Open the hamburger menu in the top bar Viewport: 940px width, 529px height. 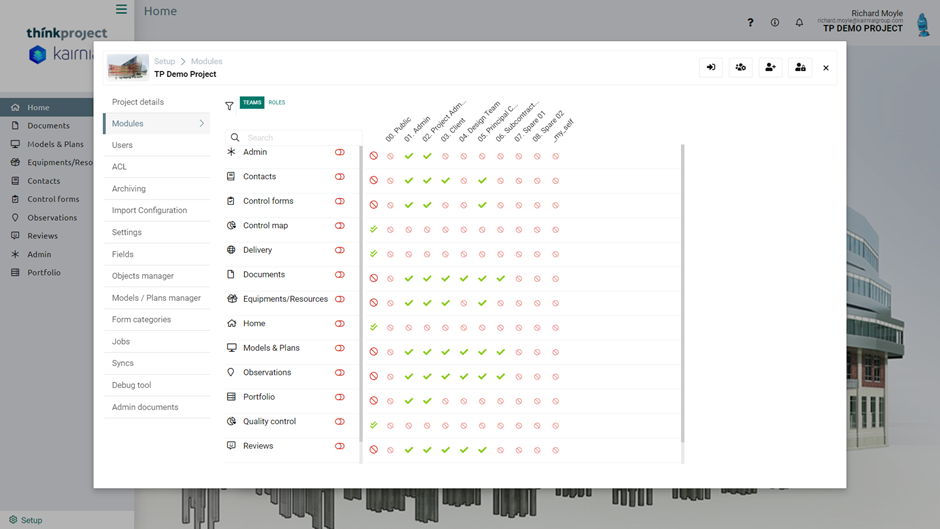121,10
